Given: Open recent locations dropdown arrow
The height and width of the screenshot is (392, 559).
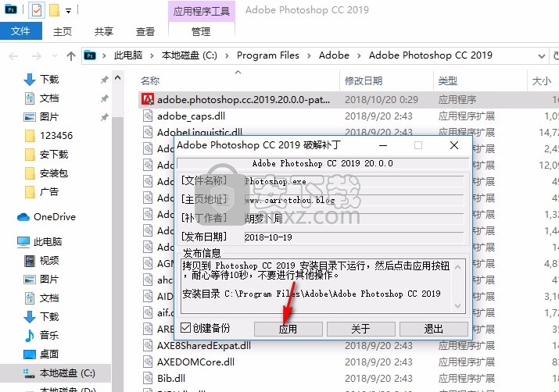Looking at the screenshot, I should [55, 56].
